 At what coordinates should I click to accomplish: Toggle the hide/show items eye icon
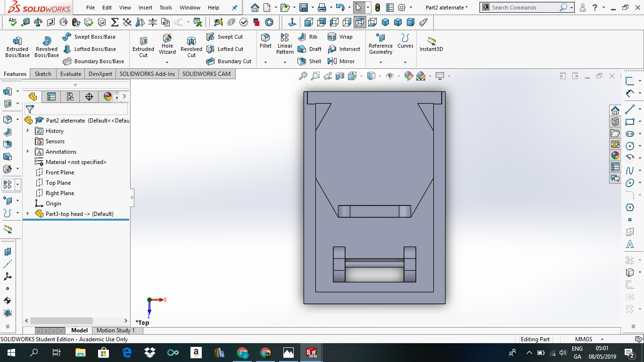click(x=389, y=76)
